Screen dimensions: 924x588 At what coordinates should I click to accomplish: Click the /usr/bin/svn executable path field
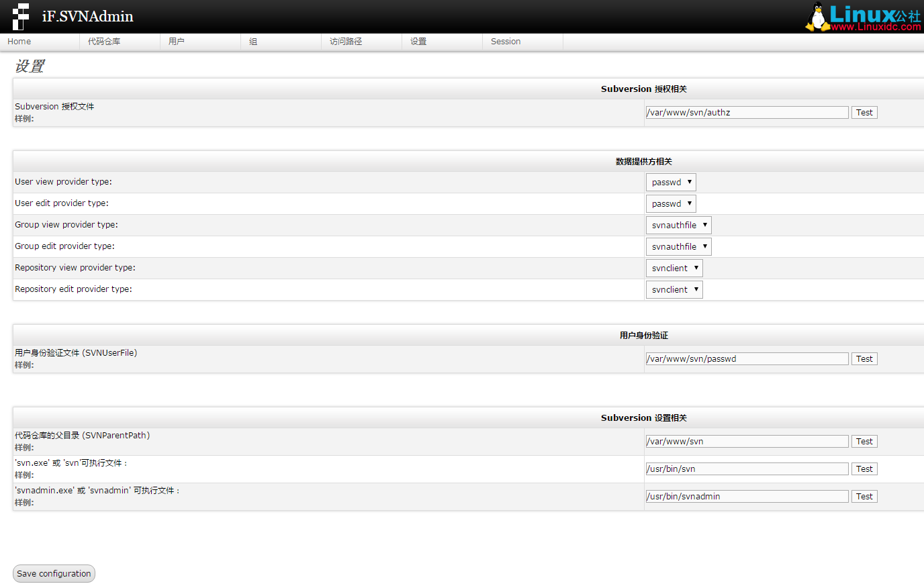pyautogui.click(x=747, y=469)
